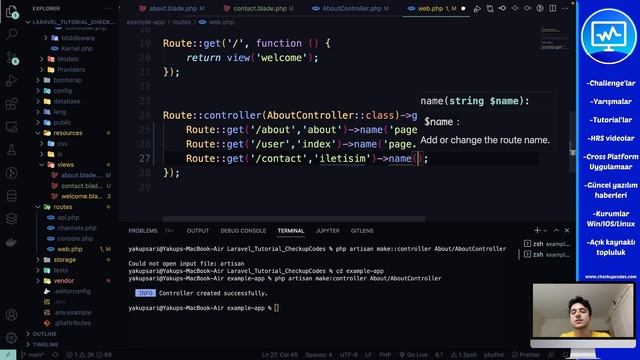The image size is (640, 360).
Task: Maximize the panel with the up chevron
Action: [x=556, y=231]
